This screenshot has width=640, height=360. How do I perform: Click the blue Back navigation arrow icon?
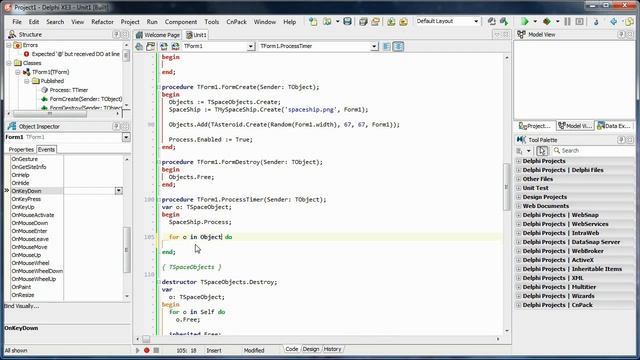614,22
